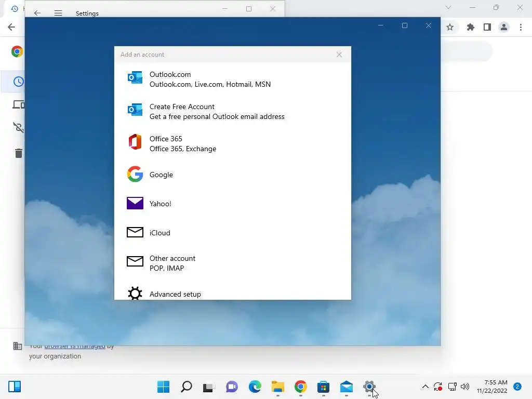This screenshot has height=399, width=532.
Task: Click 'Office 365, Exchange' description text
Action: click(x=182, y=149)
